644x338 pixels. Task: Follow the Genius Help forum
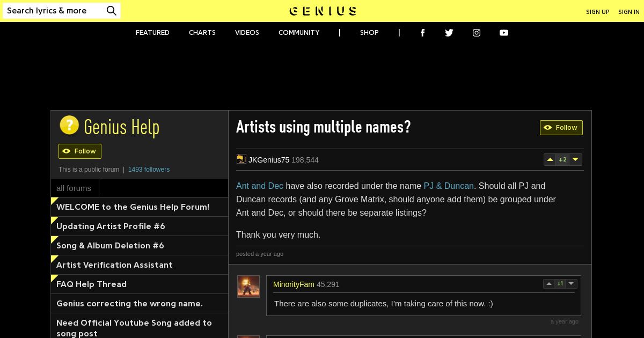[80, 151]
